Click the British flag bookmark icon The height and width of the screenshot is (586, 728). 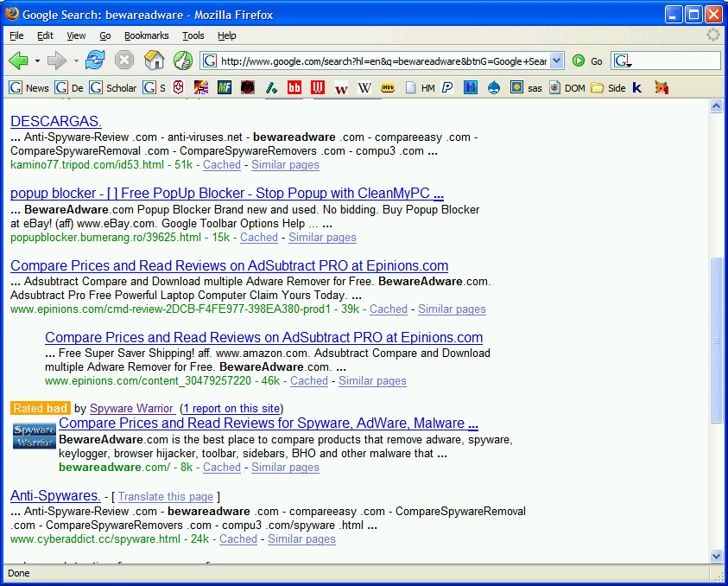(x=201, y=87)
